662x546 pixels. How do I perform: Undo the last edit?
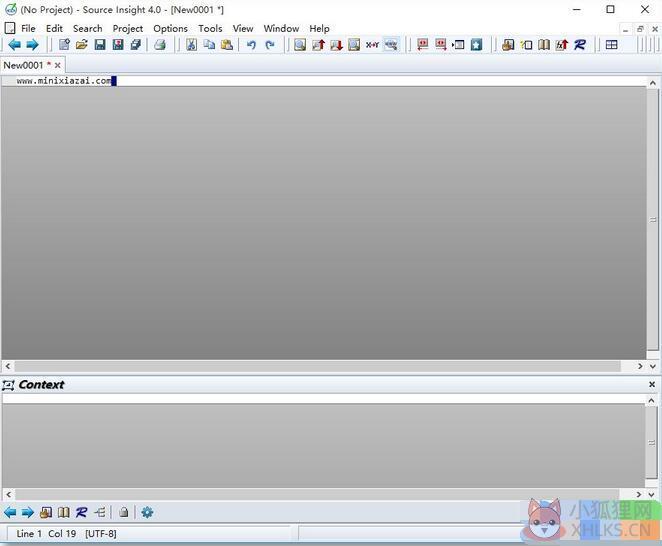[x=251, y=44]
